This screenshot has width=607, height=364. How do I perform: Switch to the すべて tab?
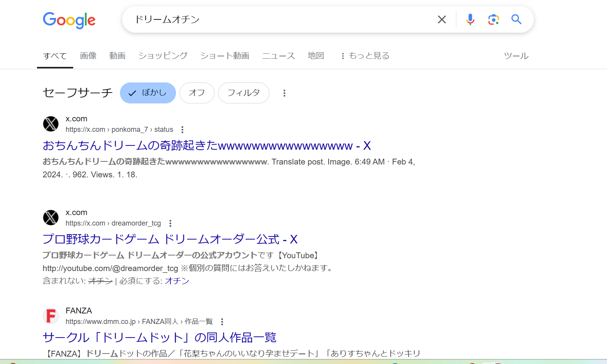click(55, 56)
